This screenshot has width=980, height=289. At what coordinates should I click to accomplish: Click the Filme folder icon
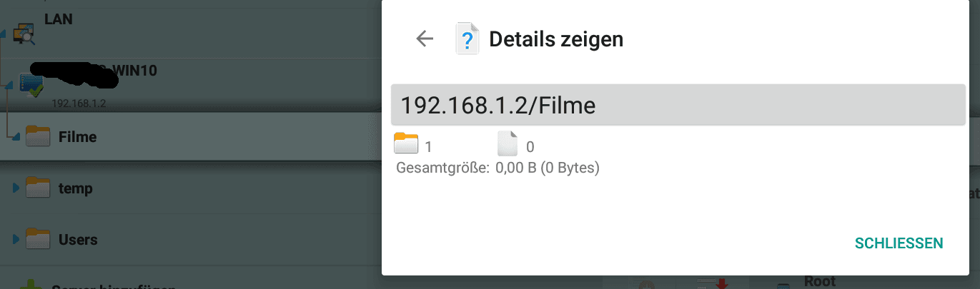click(x=38, y=136)
